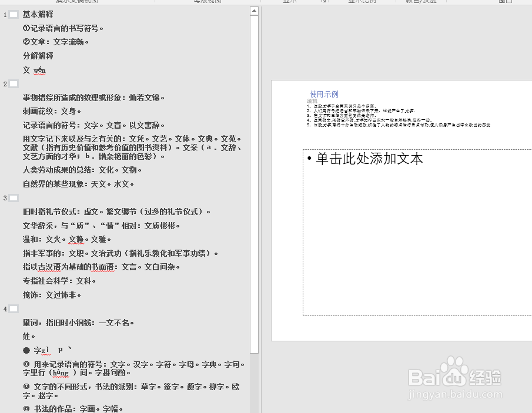The height and width of the screenshot is (413, 532).
Task: Click outline line starting '用文字记下来以及与之有关的'
Action: [132, 147]
